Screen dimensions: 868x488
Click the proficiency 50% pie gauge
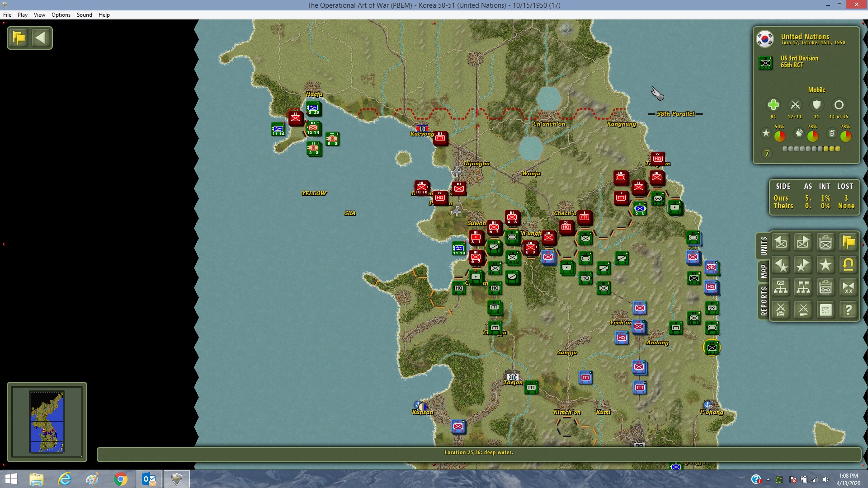780,136
